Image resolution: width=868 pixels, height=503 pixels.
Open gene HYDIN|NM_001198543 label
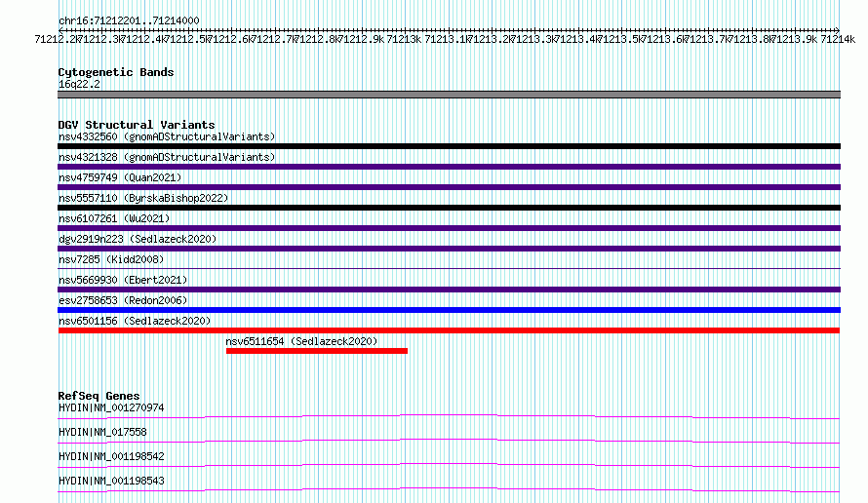111,481
